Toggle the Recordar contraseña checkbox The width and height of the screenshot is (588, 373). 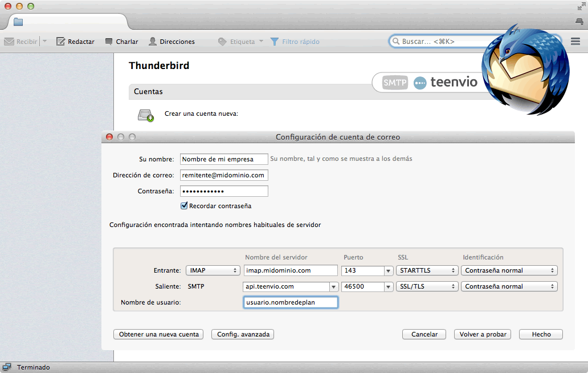[x=184, y=206]
